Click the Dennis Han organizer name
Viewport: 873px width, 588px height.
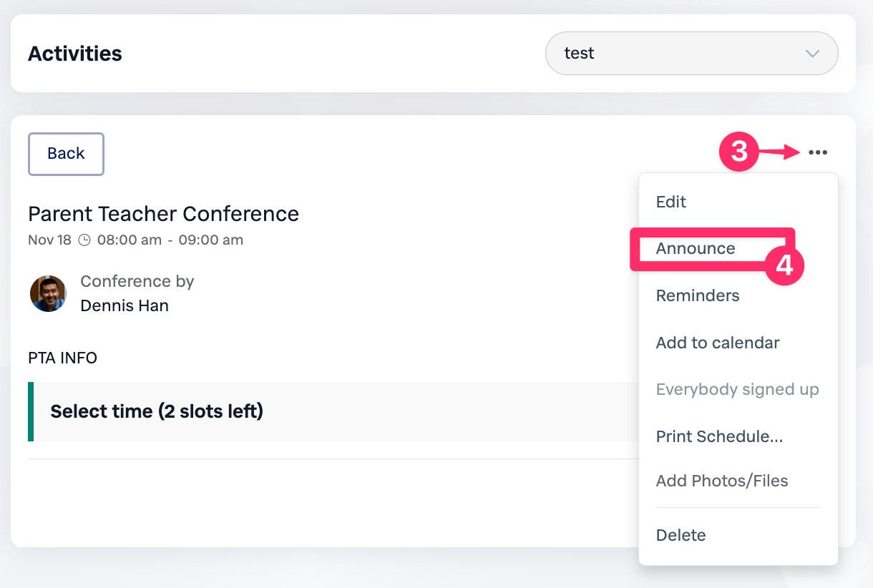pyautogui.click(x=125, y=305)
